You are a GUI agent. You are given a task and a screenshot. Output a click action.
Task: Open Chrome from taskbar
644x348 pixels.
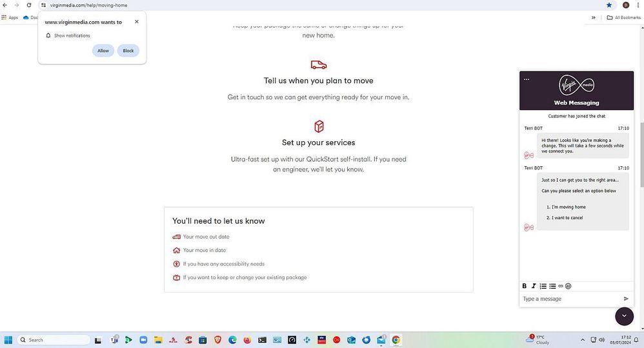coord(396,340)
